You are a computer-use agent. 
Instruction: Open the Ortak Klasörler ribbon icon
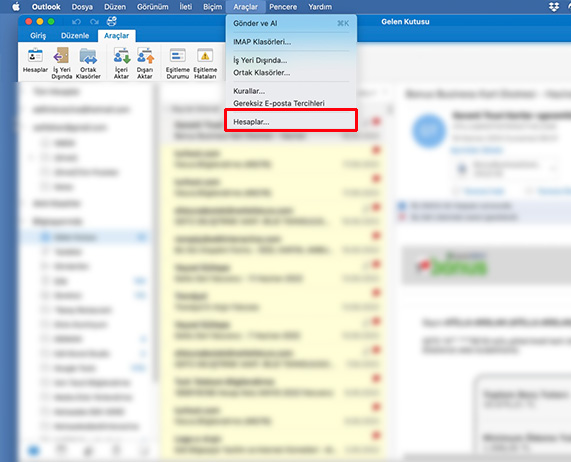[88, 63]
